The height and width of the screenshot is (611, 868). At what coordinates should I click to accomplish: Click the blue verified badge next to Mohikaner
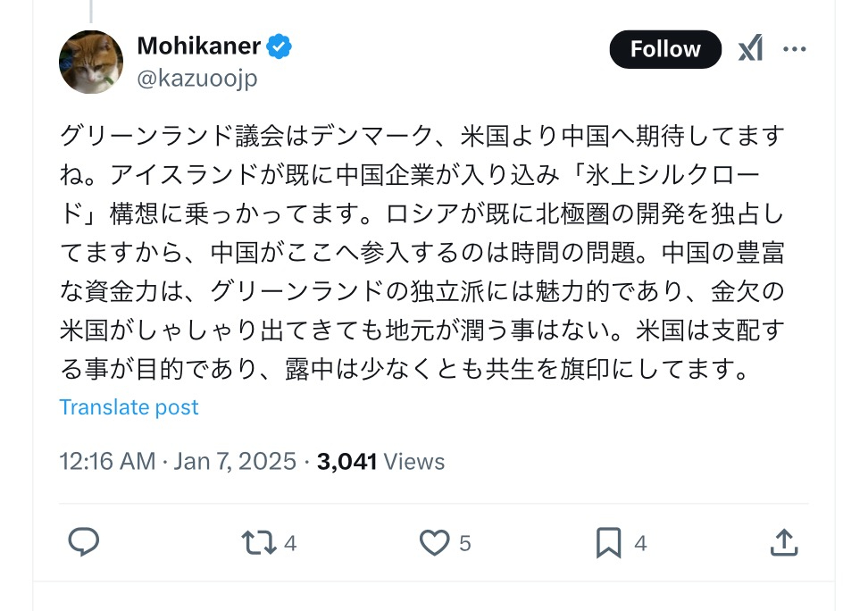coord(280,46)
